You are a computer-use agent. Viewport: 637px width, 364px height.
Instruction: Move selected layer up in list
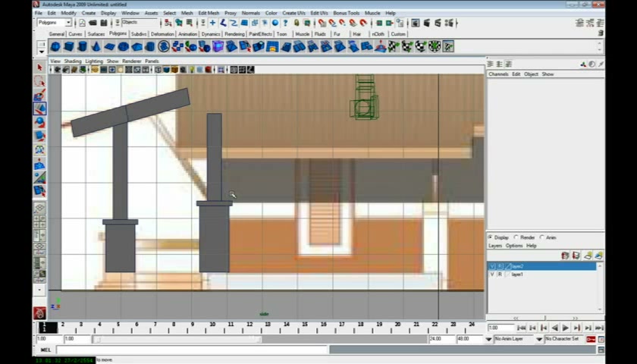tap(565, 256)
